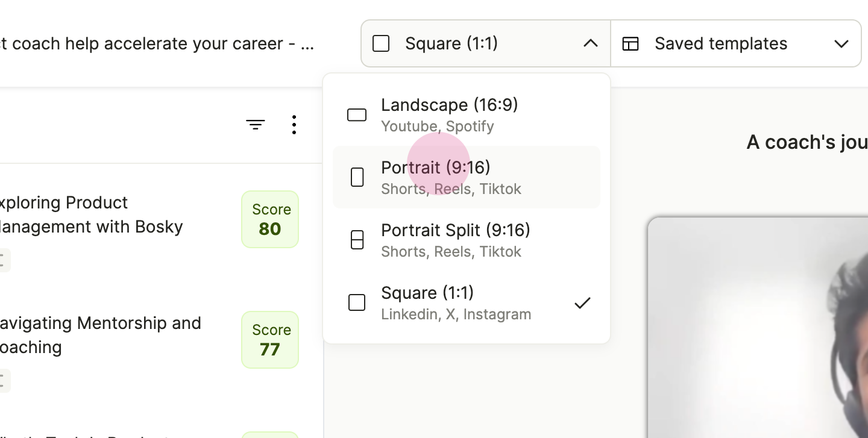The image size is (868, 438).
Task: Click the 'Youtube, Spotify' subtitle text
Action: pyautogui.click(x=438, y=127)
